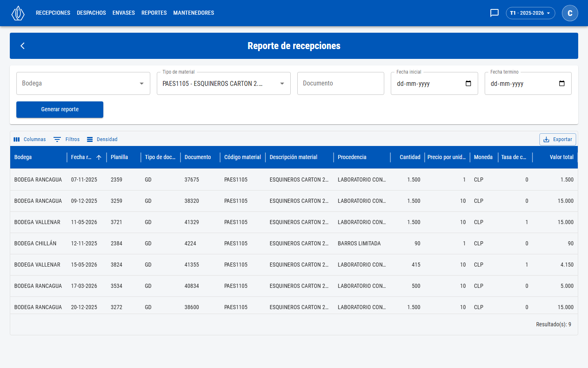Click the Documento input field
Image resolution: width=588 pixels, height=368 pixels.
pyautogui.click(x=341, y=83)
